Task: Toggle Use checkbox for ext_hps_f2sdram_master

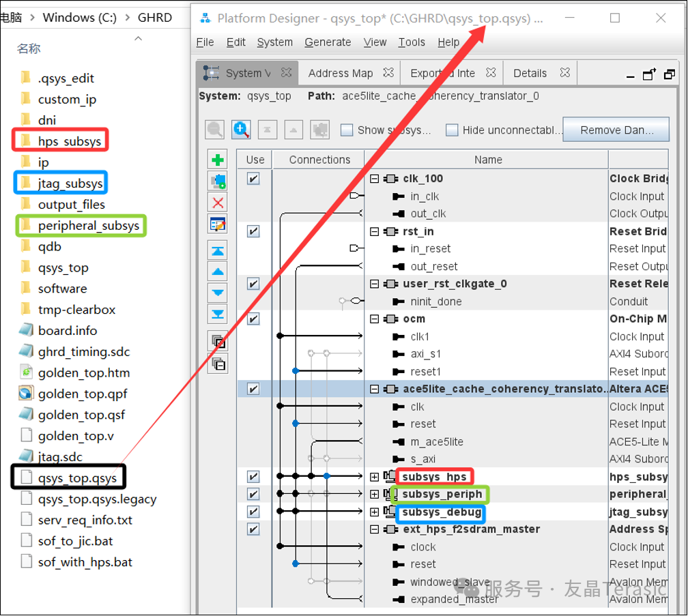Action: (x=253, y=529)
